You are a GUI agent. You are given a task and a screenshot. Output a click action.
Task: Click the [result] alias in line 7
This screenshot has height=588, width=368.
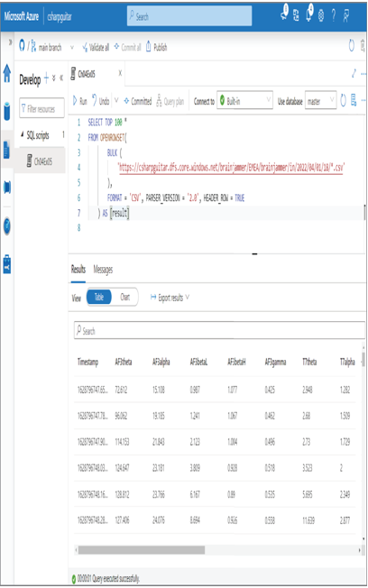point(120,213)
